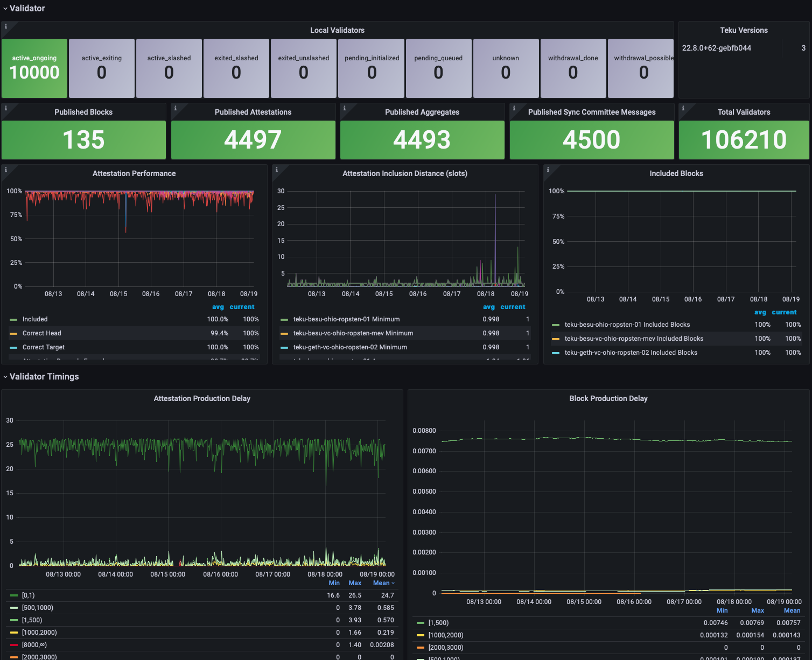Click the Published Sync Committee Messages info icon
This screenshot has height=660, width=812.
pyautogui.click(x=514, y=108)
